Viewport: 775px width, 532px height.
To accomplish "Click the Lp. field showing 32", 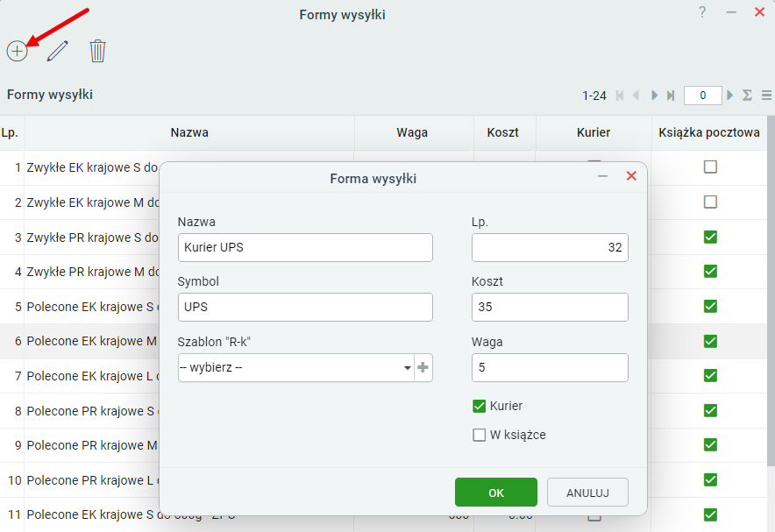I will (x=550, y=247).
